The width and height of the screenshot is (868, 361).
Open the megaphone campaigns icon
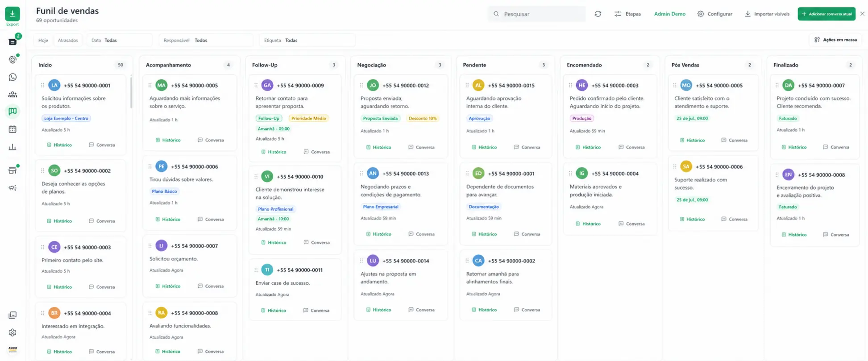(x=12, y=188)
